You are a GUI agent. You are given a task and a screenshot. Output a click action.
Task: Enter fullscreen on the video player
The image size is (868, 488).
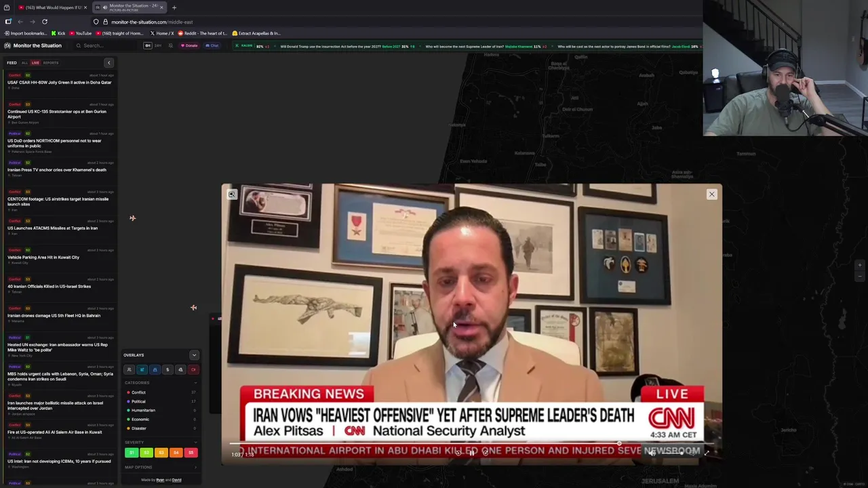click(707, 453)
